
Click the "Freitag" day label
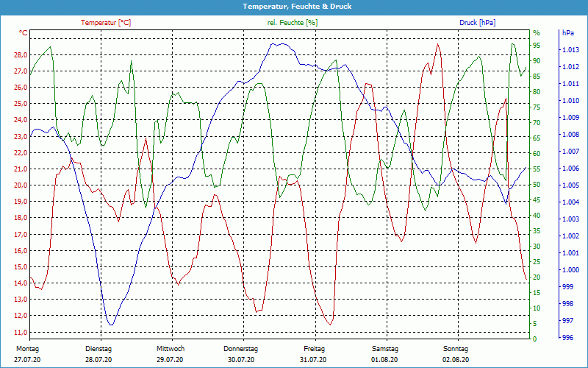click(x=315, y=349)
